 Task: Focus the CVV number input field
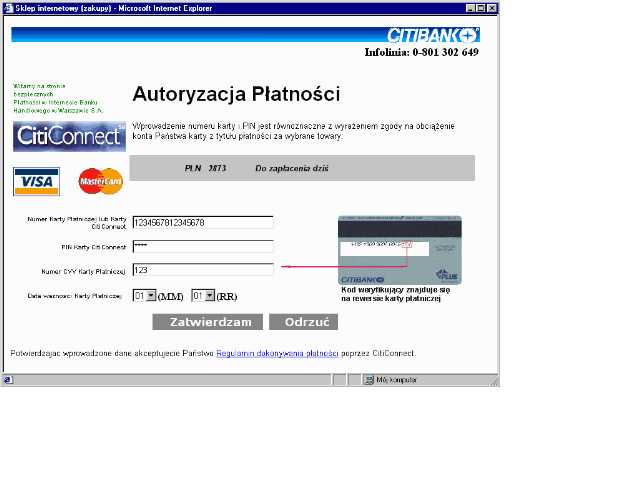click(x=203, y=270)
